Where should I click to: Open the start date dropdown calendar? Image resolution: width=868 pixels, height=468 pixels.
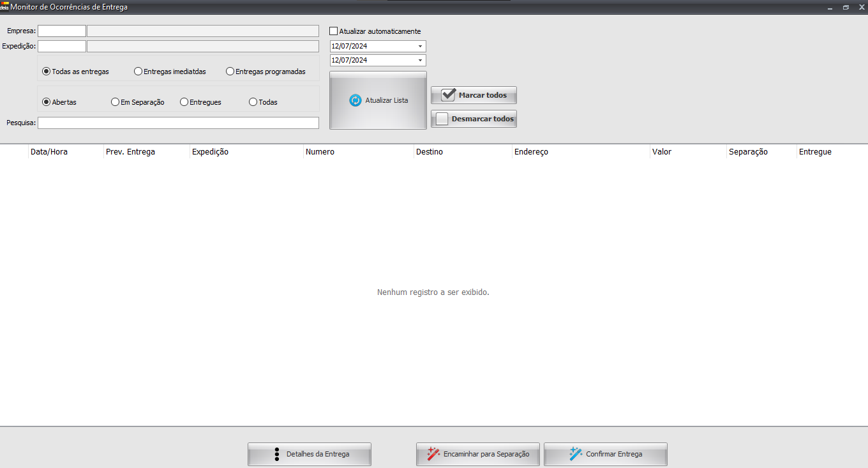click(420, 47)
